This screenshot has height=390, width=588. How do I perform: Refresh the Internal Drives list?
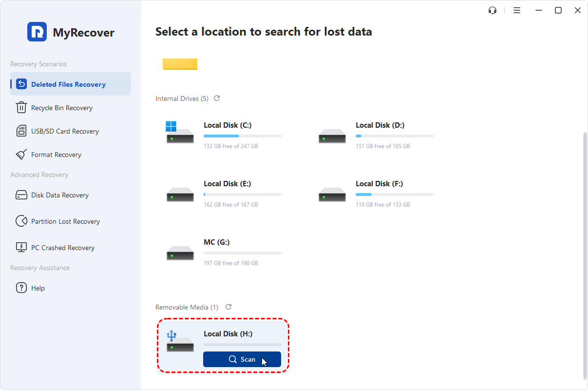point(217,98)
